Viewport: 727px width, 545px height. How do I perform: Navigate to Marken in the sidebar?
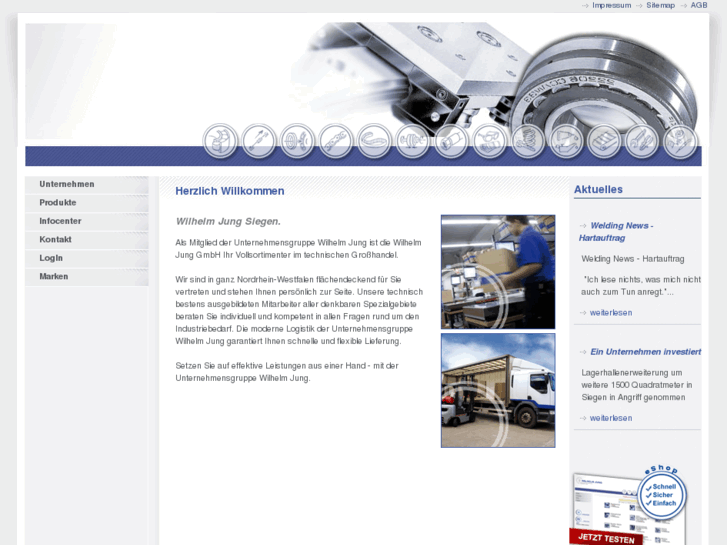tap(87, 277)
